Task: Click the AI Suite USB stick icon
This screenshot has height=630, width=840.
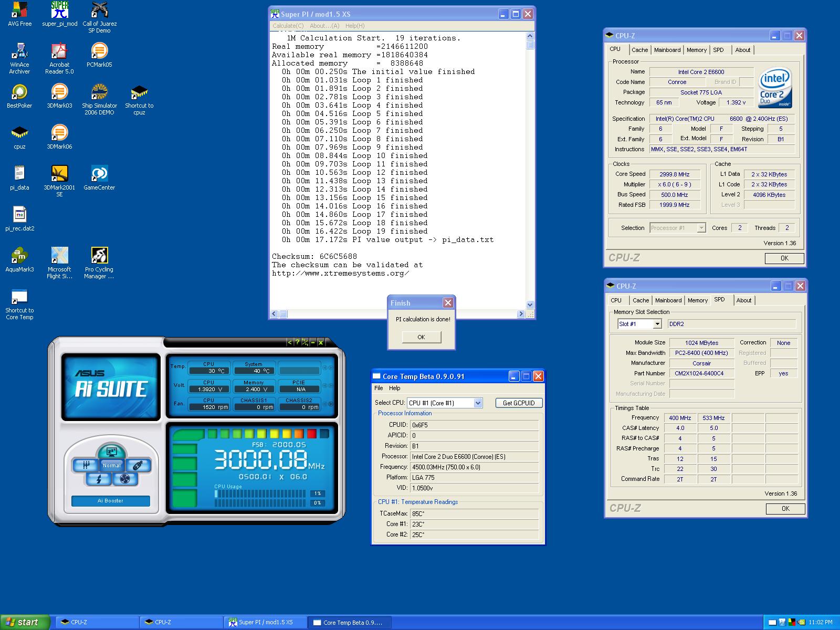Action: pyautogui.click(x=138, y=465)
